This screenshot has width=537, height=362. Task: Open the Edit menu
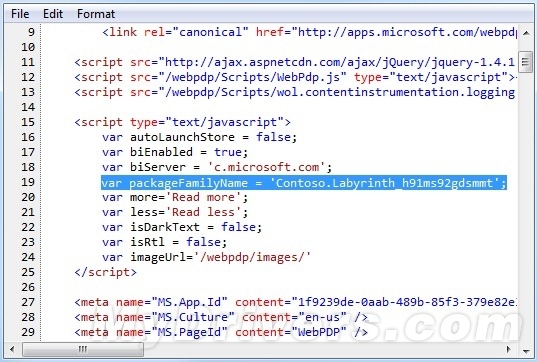pos(53,14)
